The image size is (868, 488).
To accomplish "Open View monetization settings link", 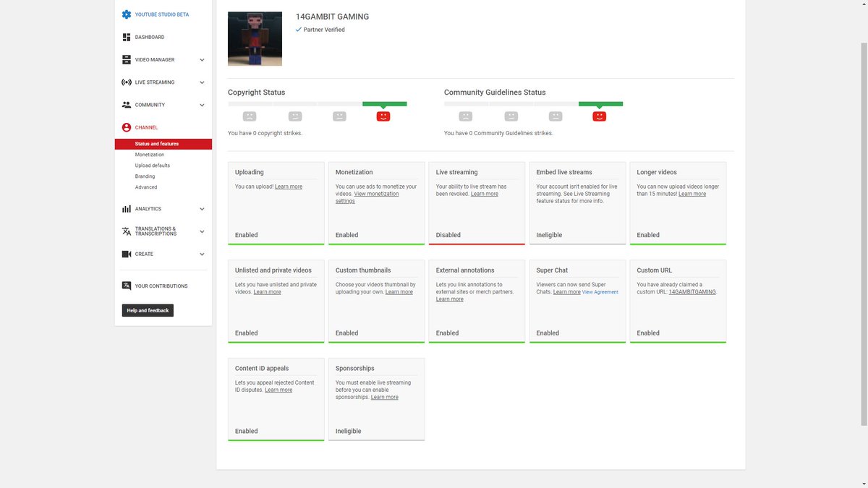I will click(367, 197).
